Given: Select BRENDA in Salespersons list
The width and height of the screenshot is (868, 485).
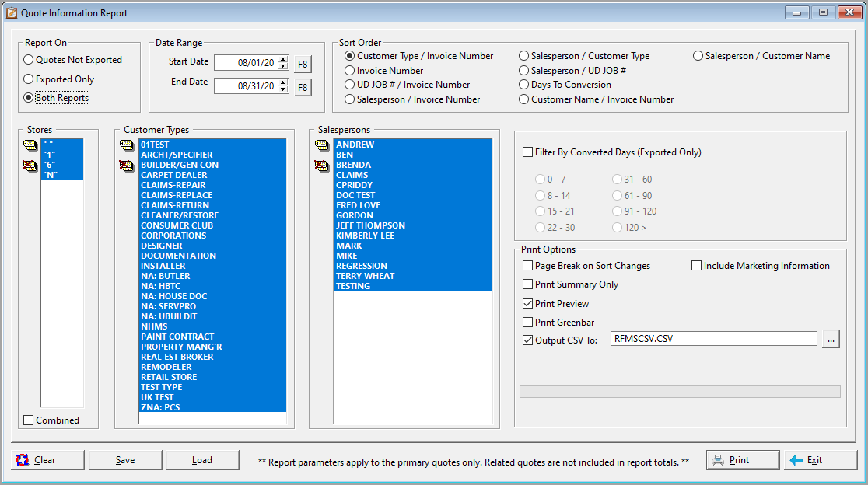Looking at the screenshot, I should pyautogui.click(x=413, y=165).
